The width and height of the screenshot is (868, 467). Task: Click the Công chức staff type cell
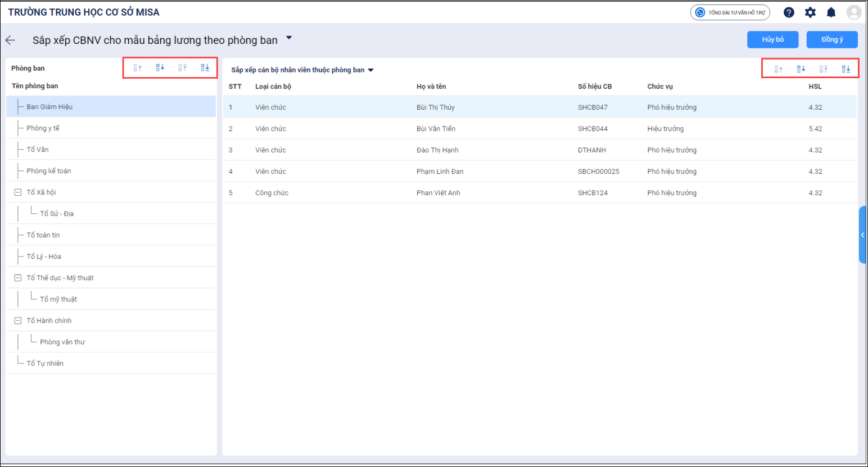[272, 193]
